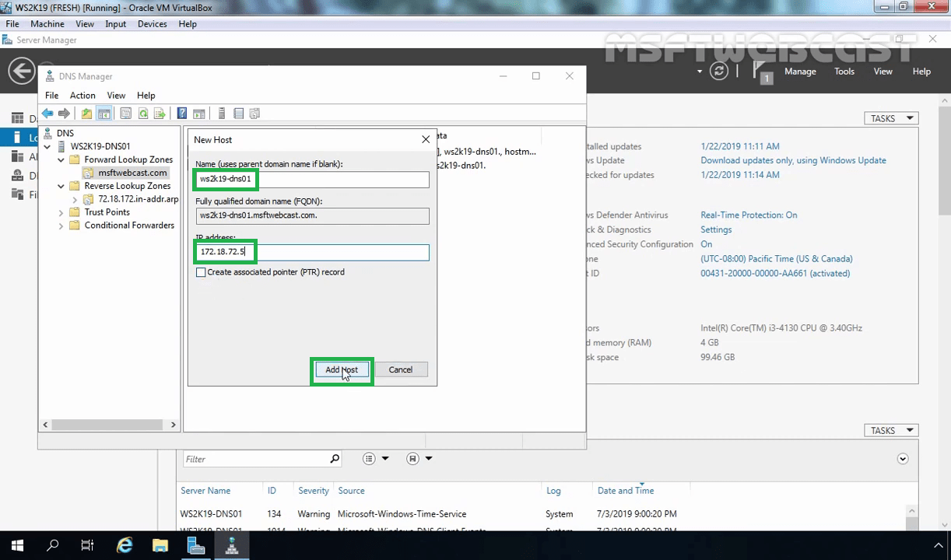The height and width of the screenshot is (560, 951).
Task: Open 'Download updates only, using Windows Update' link
Action: coord(793,160)
